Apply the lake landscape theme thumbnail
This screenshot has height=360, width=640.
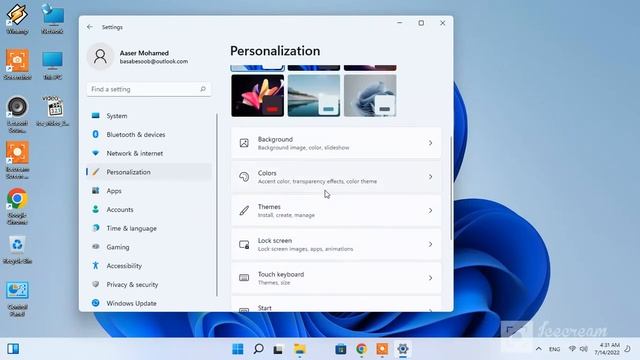point(314,96)
